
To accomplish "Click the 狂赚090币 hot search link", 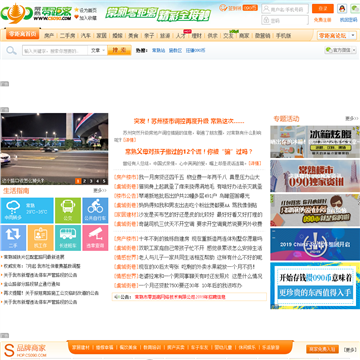I will [x=196, y=51].
